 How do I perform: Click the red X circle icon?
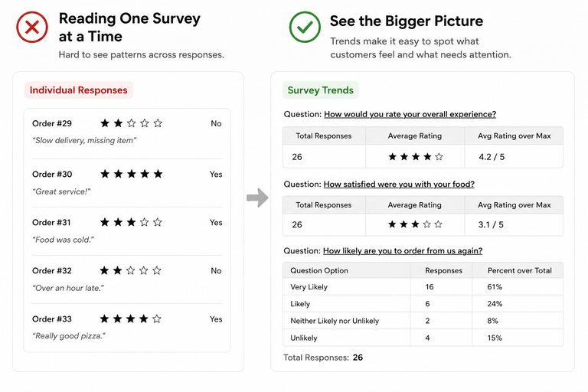tap(32, 27)
